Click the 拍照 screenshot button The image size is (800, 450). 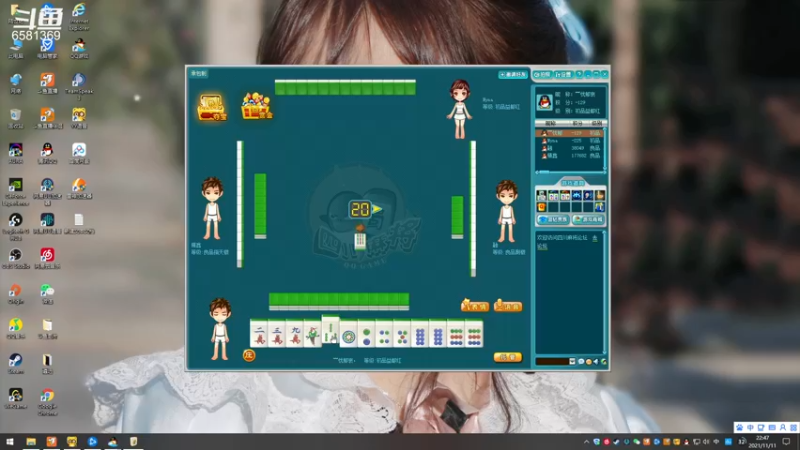pyautogui.click(x=542, y=74)
